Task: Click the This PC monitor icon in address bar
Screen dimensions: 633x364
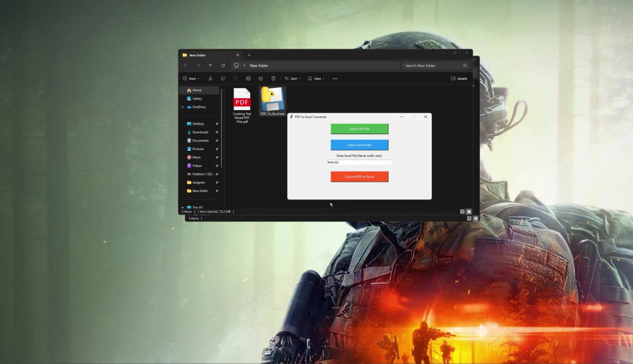Action: 236,65
